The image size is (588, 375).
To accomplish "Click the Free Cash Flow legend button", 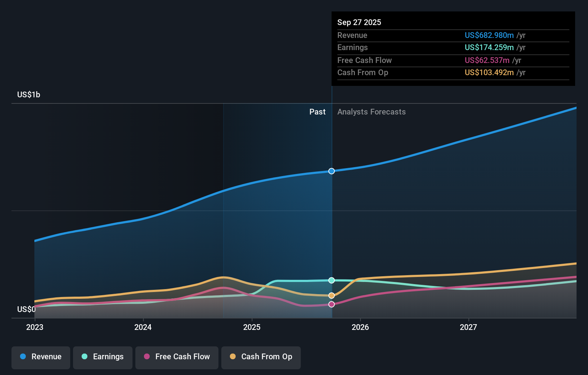I will point(177,357).
